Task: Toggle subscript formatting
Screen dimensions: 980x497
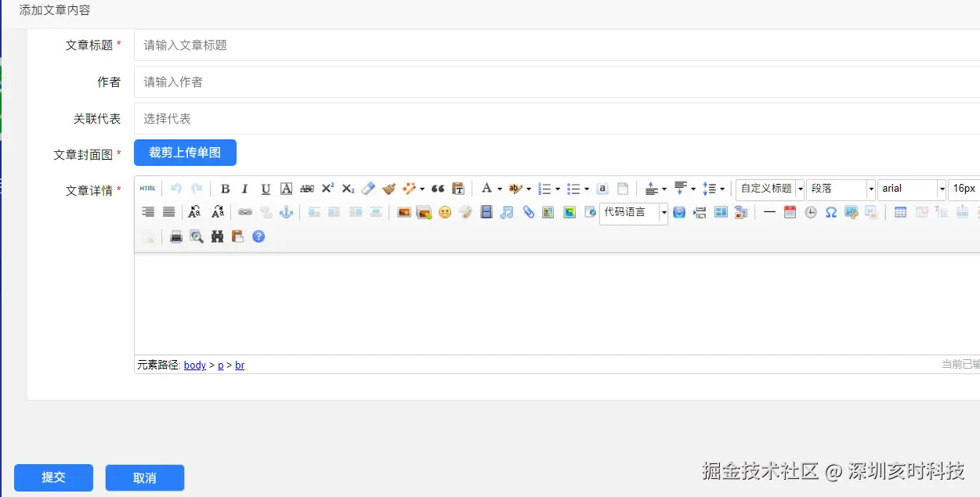Action: pos(348,189)
